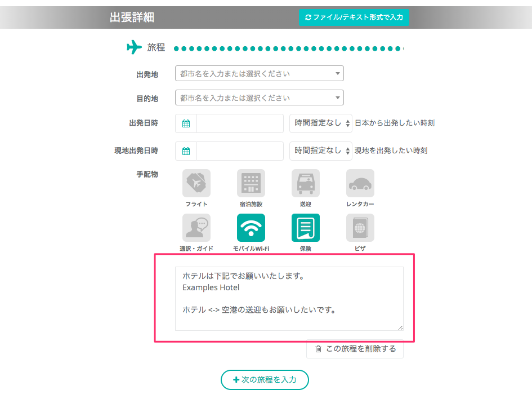Add the next itinerary (次の旅程を入力)

[265, 380]
